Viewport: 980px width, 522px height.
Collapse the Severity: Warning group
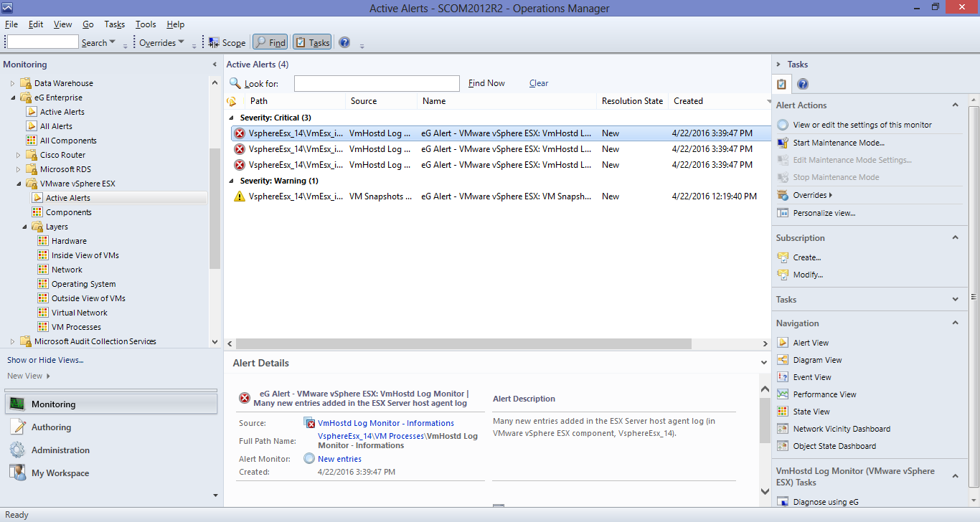(231, 181)
